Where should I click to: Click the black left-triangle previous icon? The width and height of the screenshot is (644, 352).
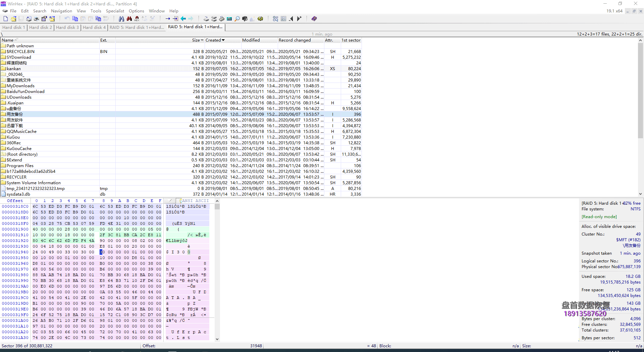pyautogui.click(x=291, y=19)
